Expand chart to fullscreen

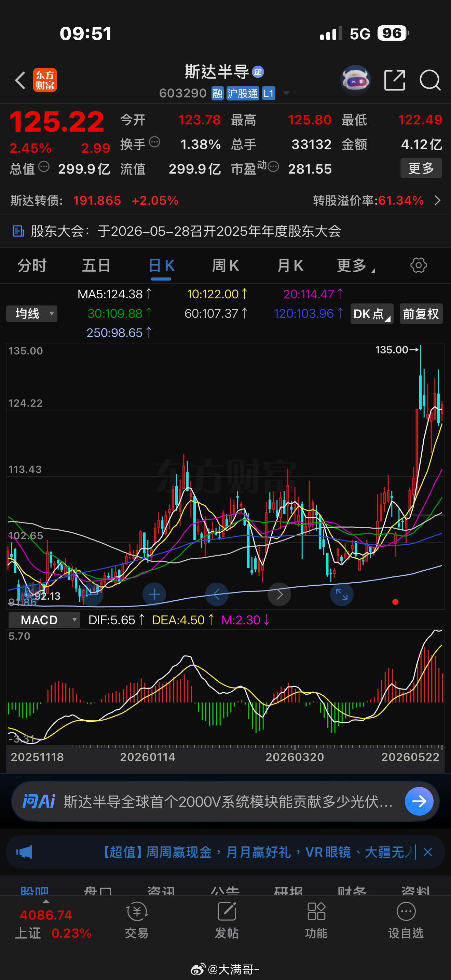click(x=342, y=594)
